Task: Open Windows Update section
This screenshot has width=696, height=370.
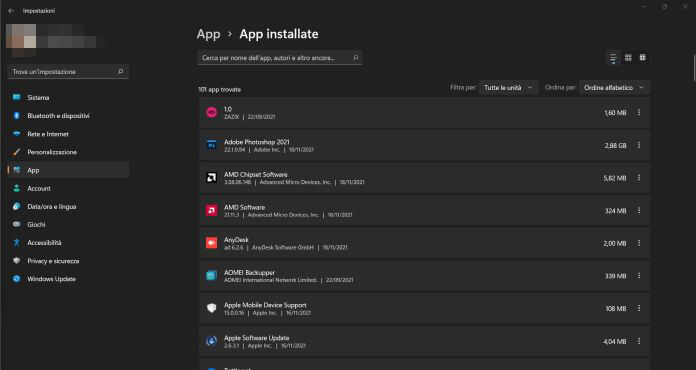Action: pyautogui.click(x=68, y=279)
